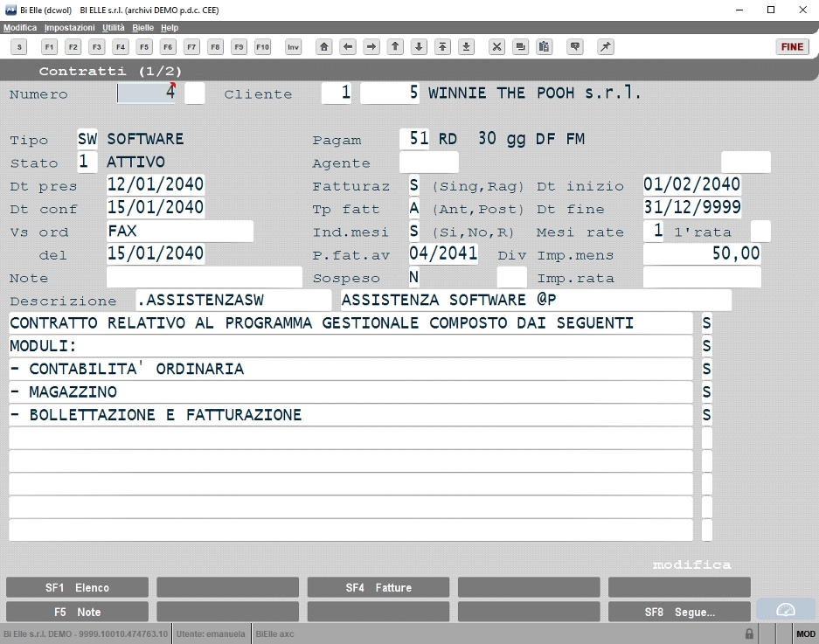
Task: Click the copy toolbar icon
Action: [x=520, y=47]
